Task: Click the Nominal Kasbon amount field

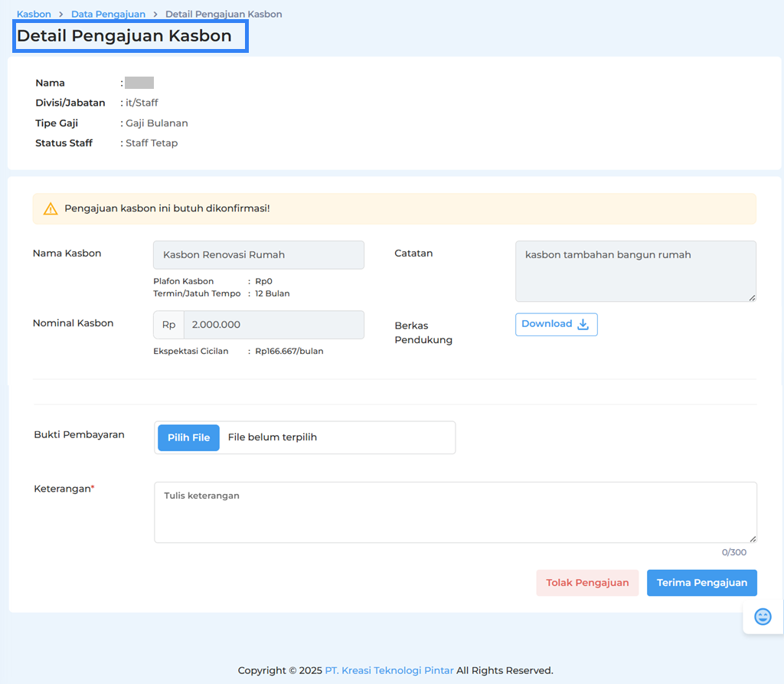Action: coord(273,325)
